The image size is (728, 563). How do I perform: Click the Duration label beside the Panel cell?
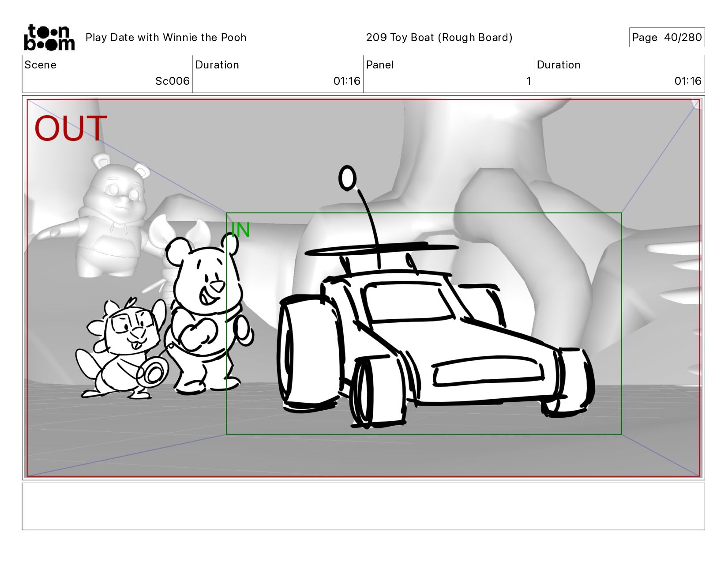559,65
